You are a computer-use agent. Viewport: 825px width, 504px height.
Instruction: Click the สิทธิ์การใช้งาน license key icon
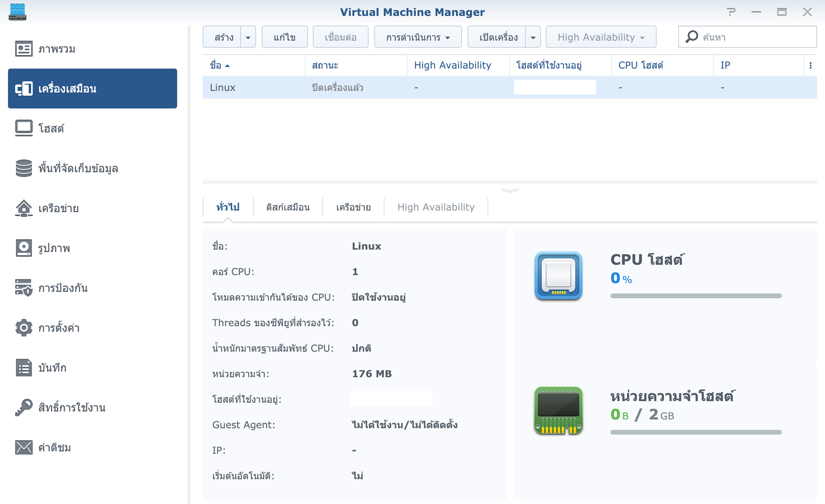[24, 408]
